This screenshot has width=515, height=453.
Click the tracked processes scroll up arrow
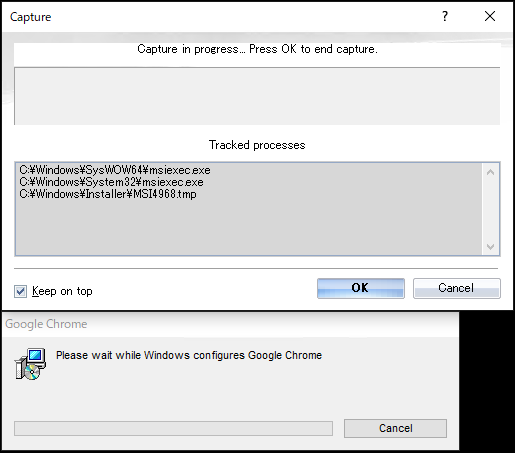click(490, 172)
